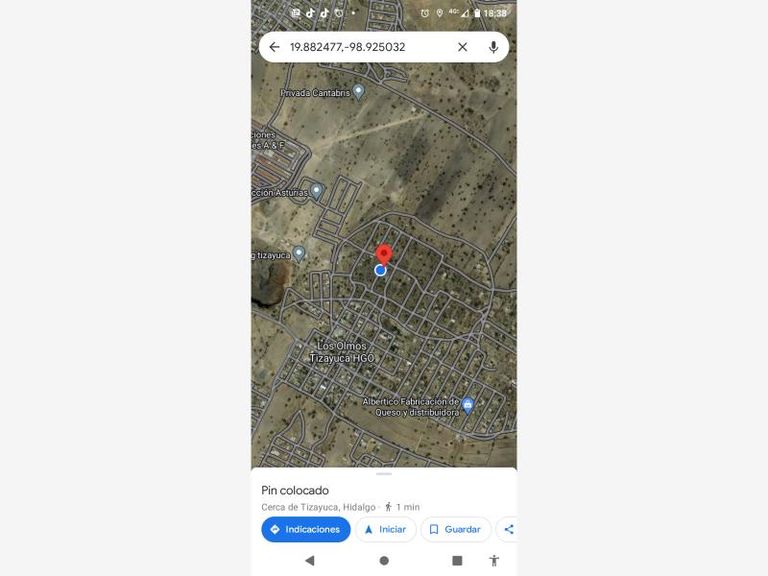
Task: Tap the blue current location dot
Action: [x=380, y=270]
